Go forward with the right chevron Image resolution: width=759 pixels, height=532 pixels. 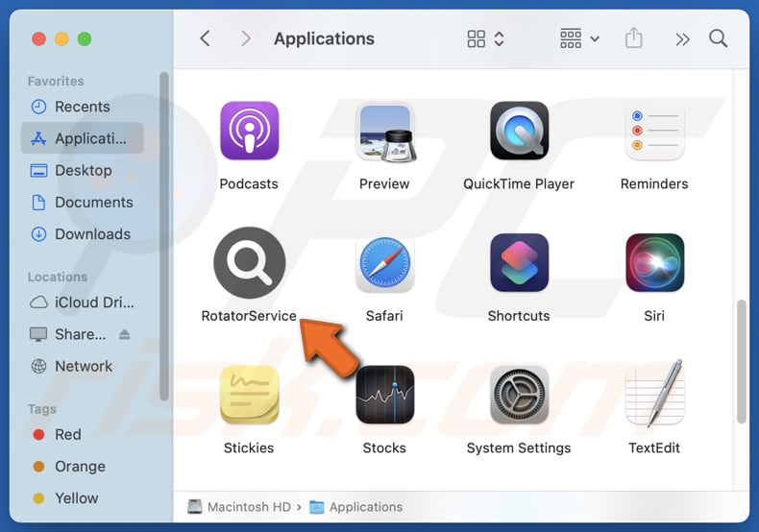pos(246,38)
